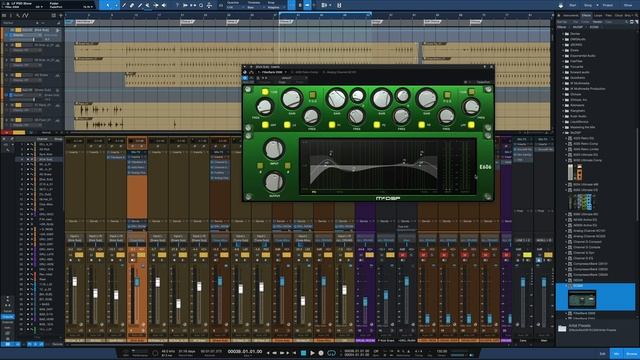Select the Paint tool in the toolbar

point(140,5)
